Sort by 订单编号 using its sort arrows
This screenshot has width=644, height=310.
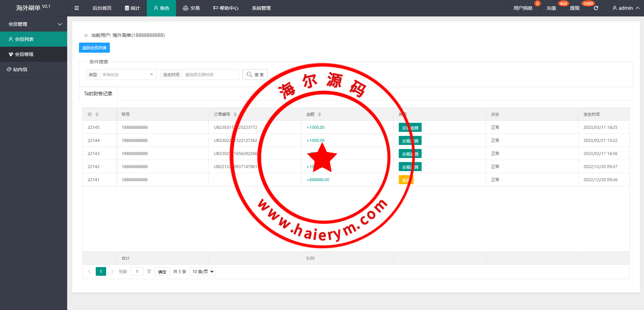(x=235, y=114)
